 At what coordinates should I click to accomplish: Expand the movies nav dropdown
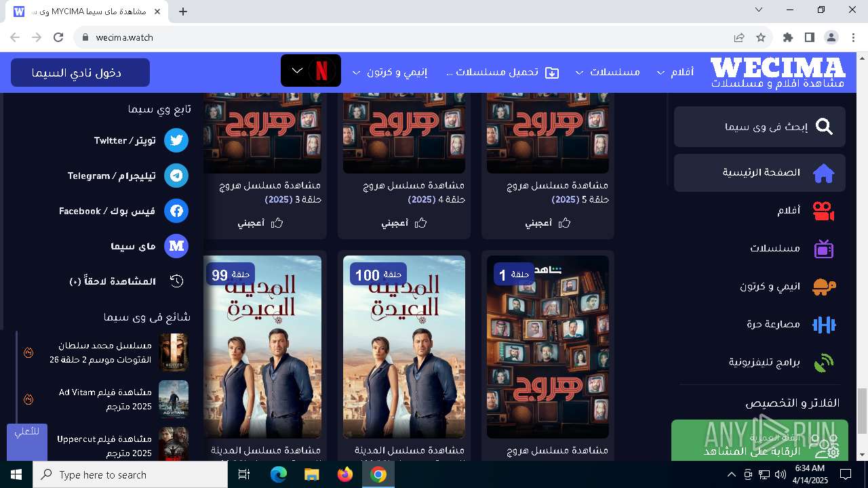click(x=660, y=73)
